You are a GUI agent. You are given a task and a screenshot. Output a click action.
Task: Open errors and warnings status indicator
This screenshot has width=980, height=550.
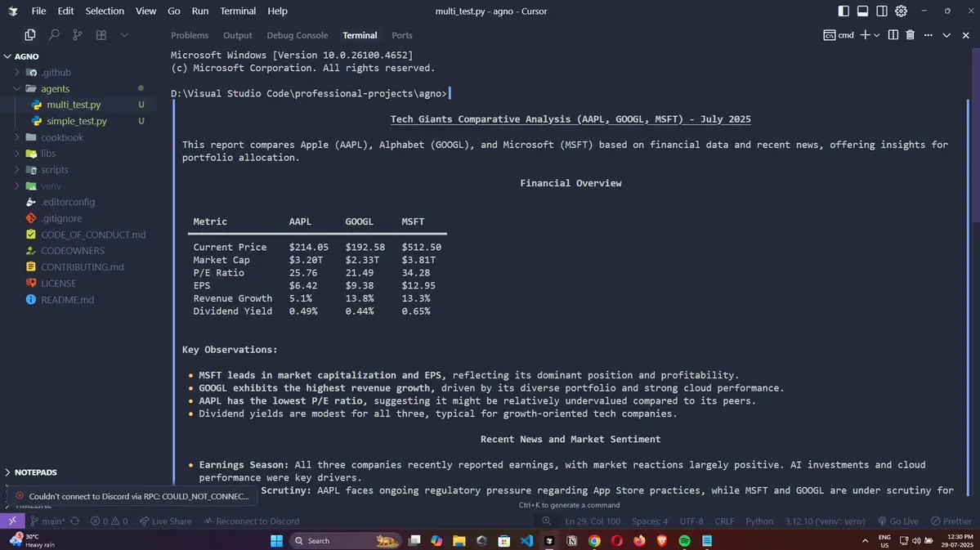pos(109,521)
